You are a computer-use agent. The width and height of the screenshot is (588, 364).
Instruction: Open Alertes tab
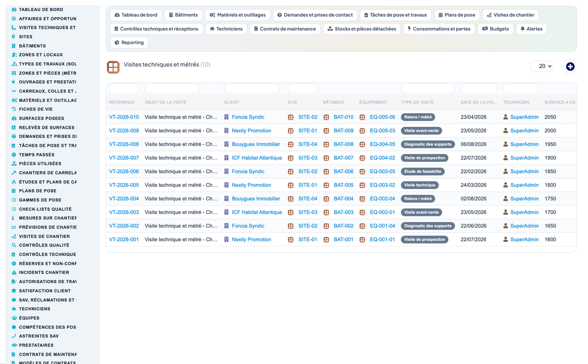tap(531, 29)
